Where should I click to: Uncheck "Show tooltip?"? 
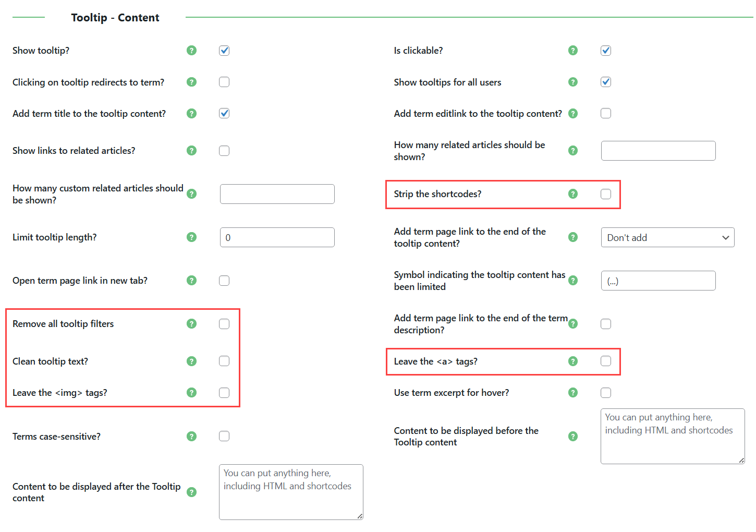tap(224, 51)
